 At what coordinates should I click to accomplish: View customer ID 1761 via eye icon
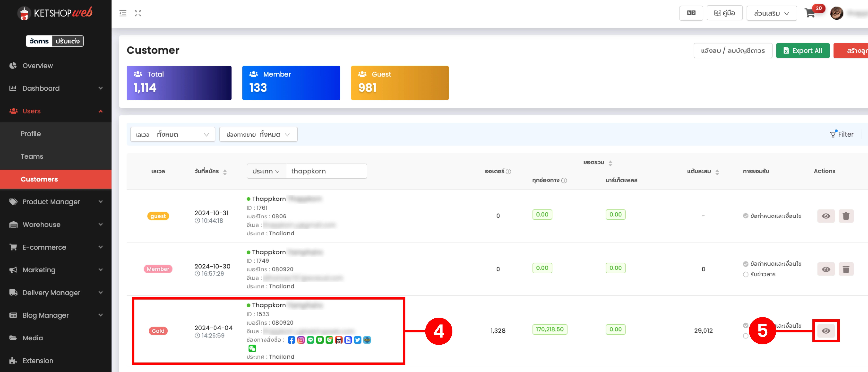(x=826, y=216)
